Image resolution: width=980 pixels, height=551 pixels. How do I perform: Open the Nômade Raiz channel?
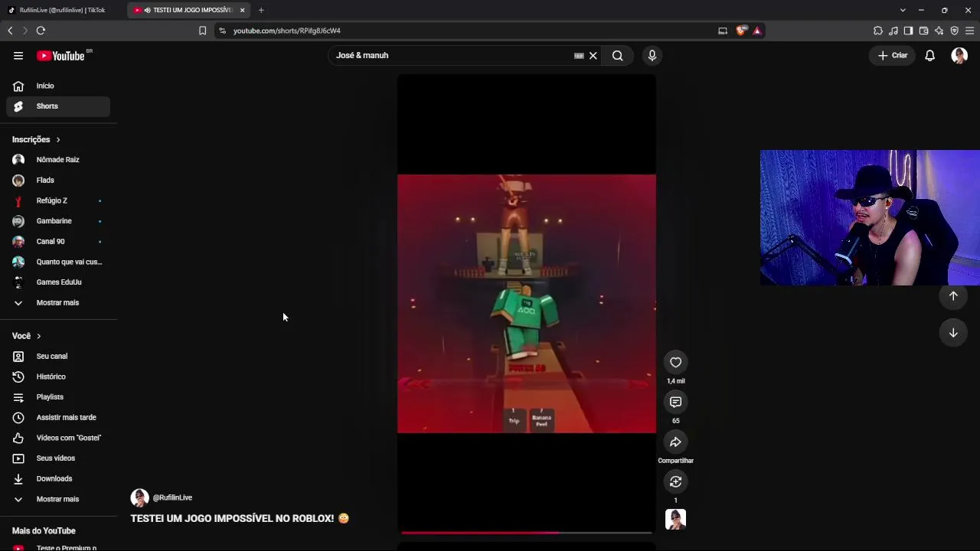(x=58, y=160)
